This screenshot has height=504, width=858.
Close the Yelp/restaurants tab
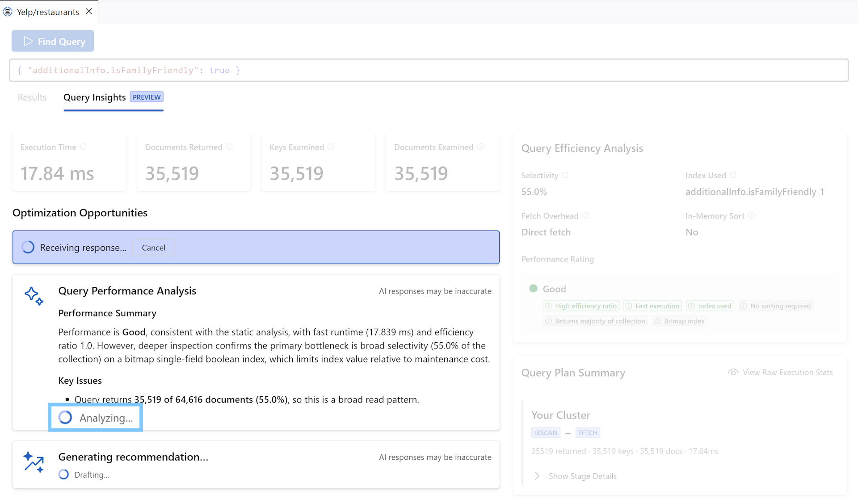point(89,12)
